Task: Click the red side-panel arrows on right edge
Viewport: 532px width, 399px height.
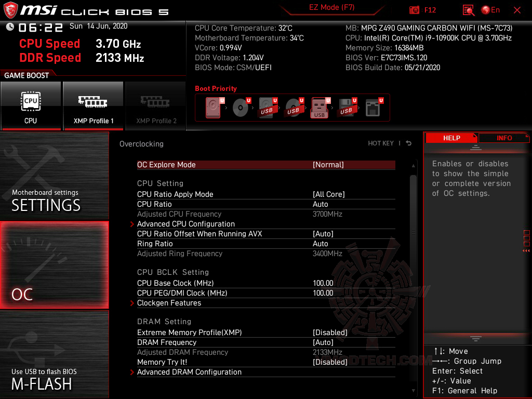Action: pyautogui.click(x=526, y=251)
